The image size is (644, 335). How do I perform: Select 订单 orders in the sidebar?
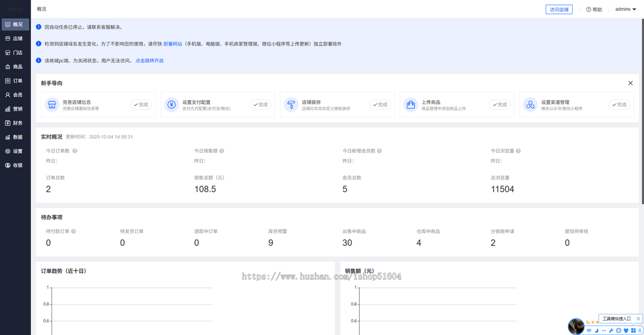(15, 81)
